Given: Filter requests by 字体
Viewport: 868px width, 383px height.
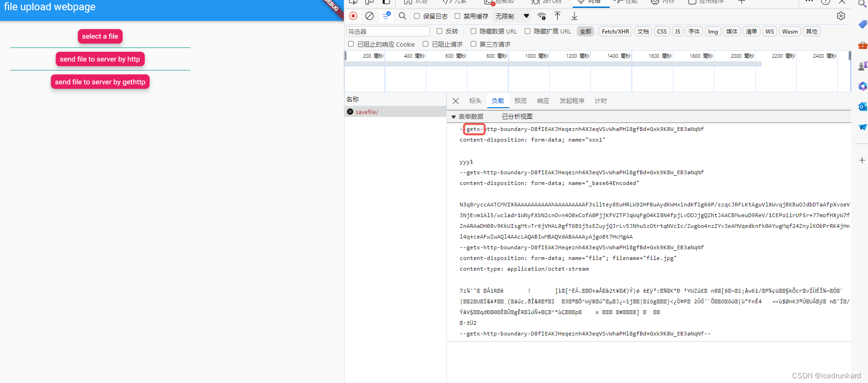Looking at the screenshot, I should click(694, 31).
